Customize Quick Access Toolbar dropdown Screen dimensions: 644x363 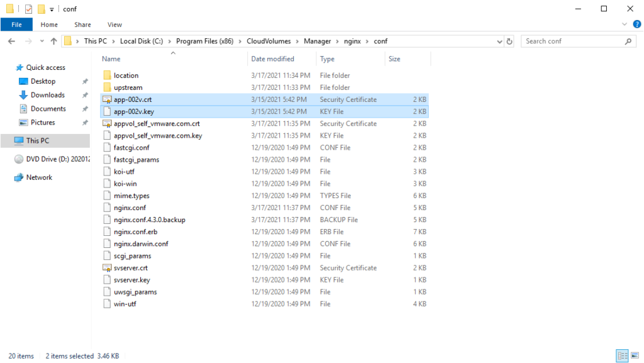pos(52,9)
